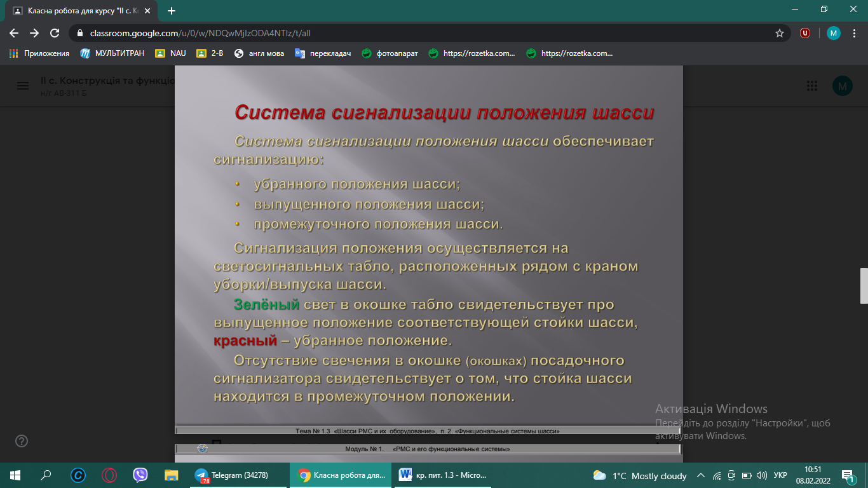Launch the blue C app from the taskbar
The height and width of the screenshot is (488, 868).
click(x=78, y=475)
